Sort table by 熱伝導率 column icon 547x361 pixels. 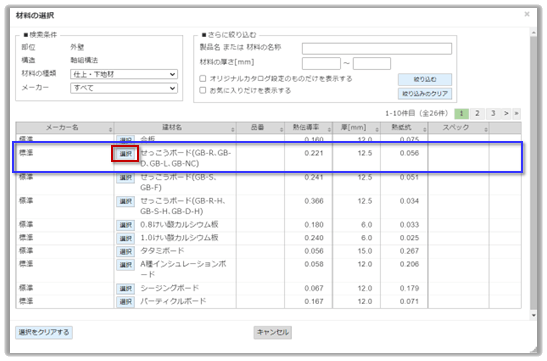point(329,129)
